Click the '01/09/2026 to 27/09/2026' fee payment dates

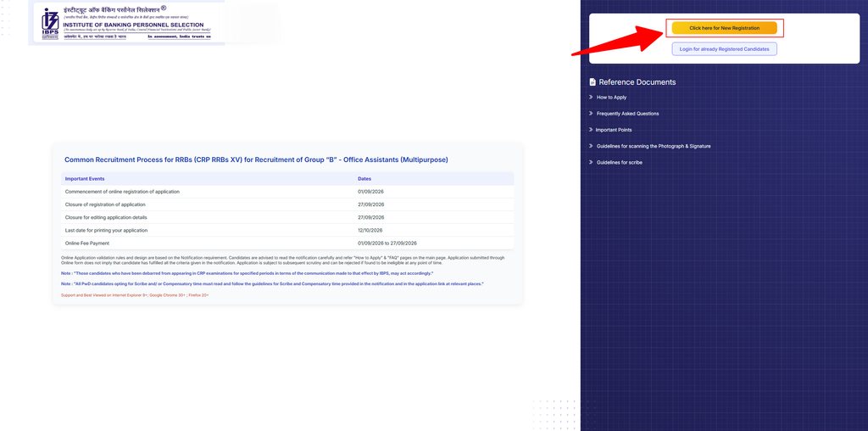[387, 243]
